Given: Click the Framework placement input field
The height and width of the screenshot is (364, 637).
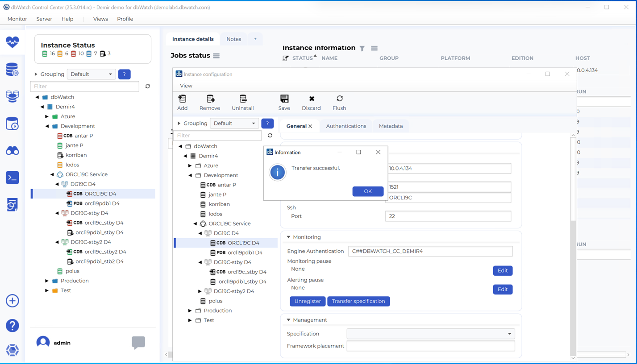Looking at the screenshot, I should (430, 346).
